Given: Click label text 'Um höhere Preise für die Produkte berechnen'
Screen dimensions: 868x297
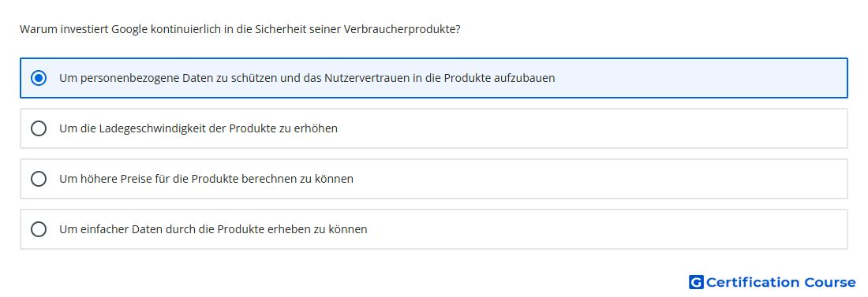Looking at the screenshot, I should tap(189, 179).
